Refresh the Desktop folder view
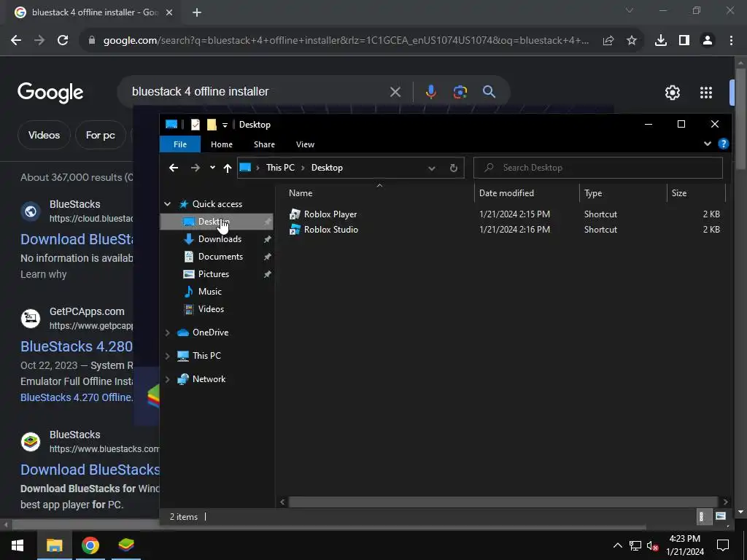Screen dimensions: 747x560 point(454,168)
